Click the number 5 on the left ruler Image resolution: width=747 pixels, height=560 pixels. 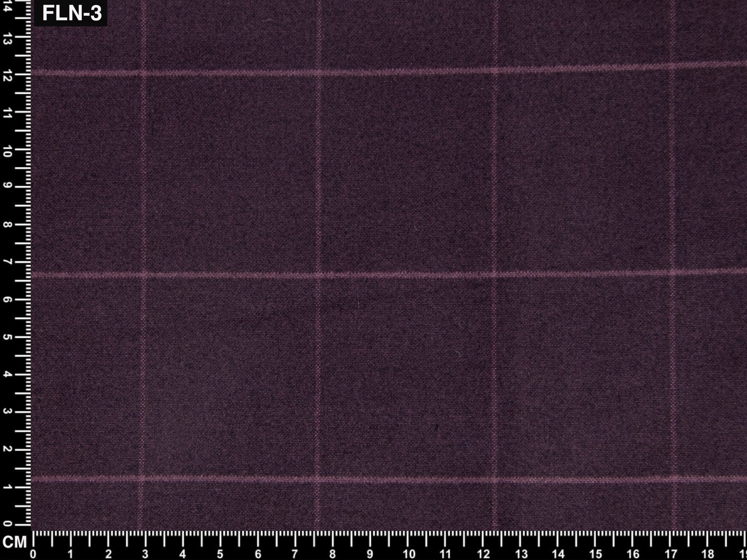pyautogui.click(x=8, y=337)
